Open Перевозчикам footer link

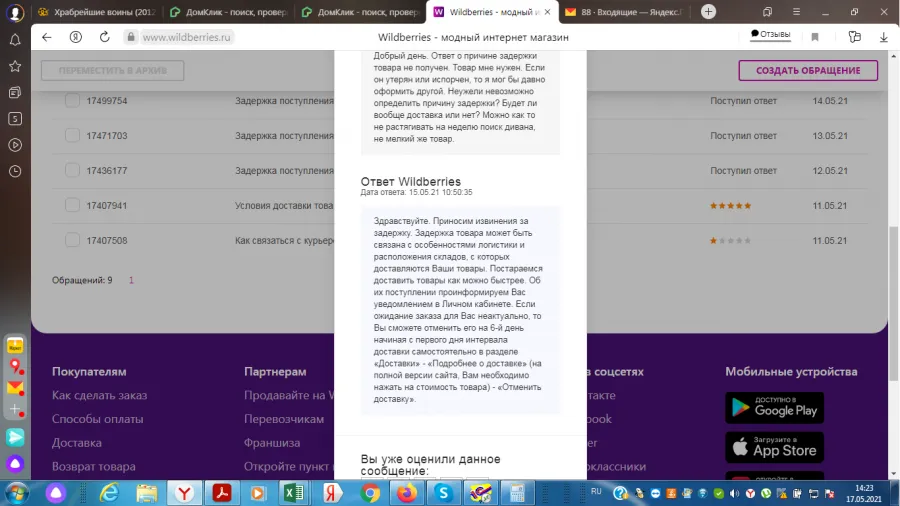pyautogui.click(x=284, y=419)
